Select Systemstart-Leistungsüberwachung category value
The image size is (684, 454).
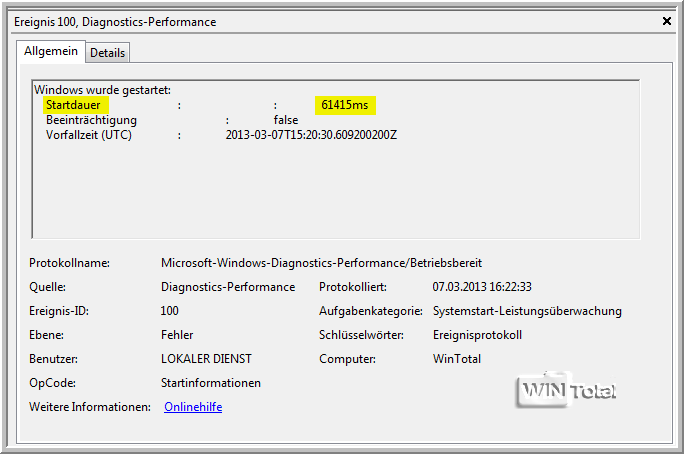click(527, 311)
